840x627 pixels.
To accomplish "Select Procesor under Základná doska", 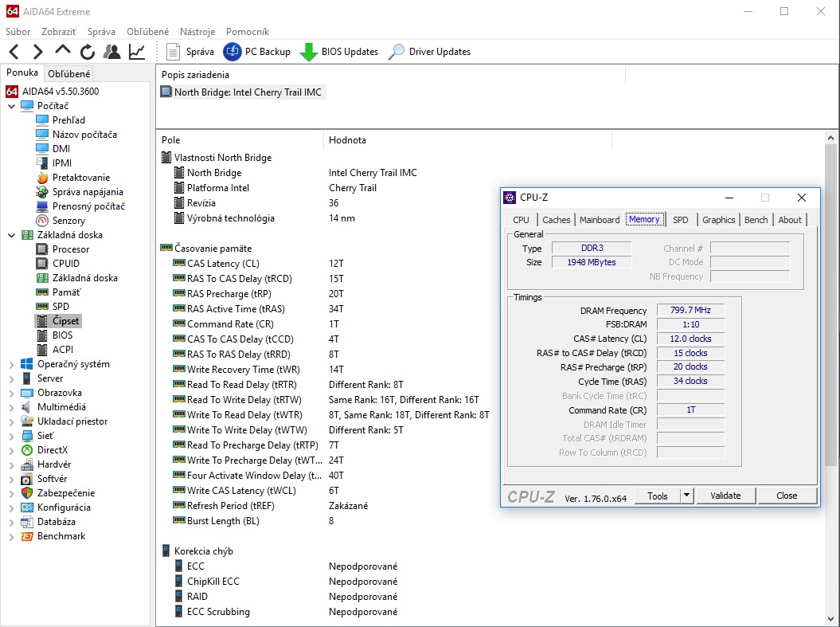I will tap(71, 249).
